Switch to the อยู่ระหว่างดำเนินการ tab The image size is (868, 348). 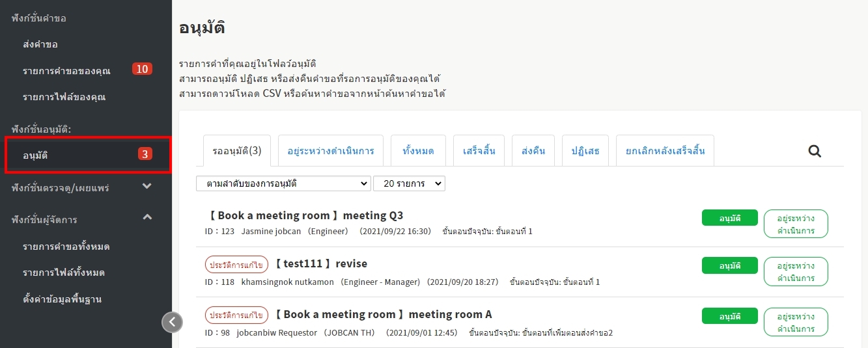331,151
